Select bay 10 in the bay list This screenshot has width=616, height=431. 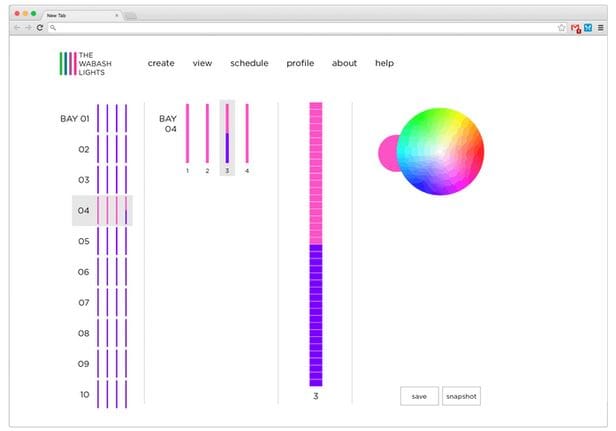pos(102,394)
